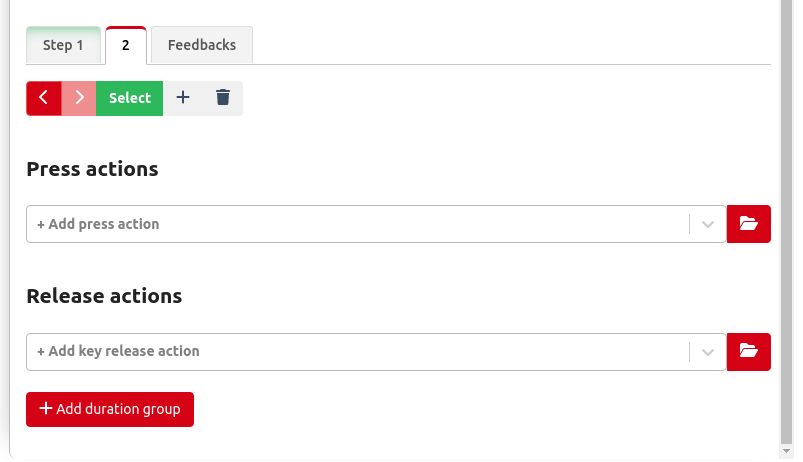This screenshot has height=462, width=803.
Task: Browse press actions with folder icon
Action: 748,224
